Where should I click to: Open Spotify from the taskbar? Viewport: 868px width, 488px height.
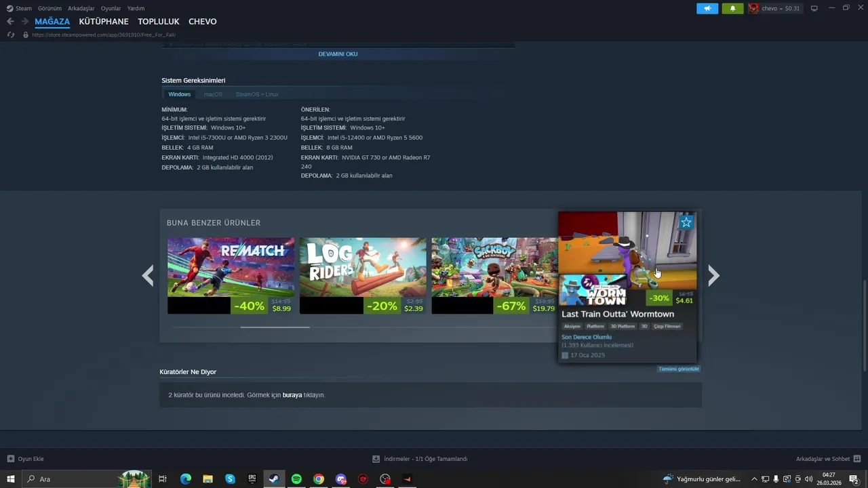[x=296, y=479]
